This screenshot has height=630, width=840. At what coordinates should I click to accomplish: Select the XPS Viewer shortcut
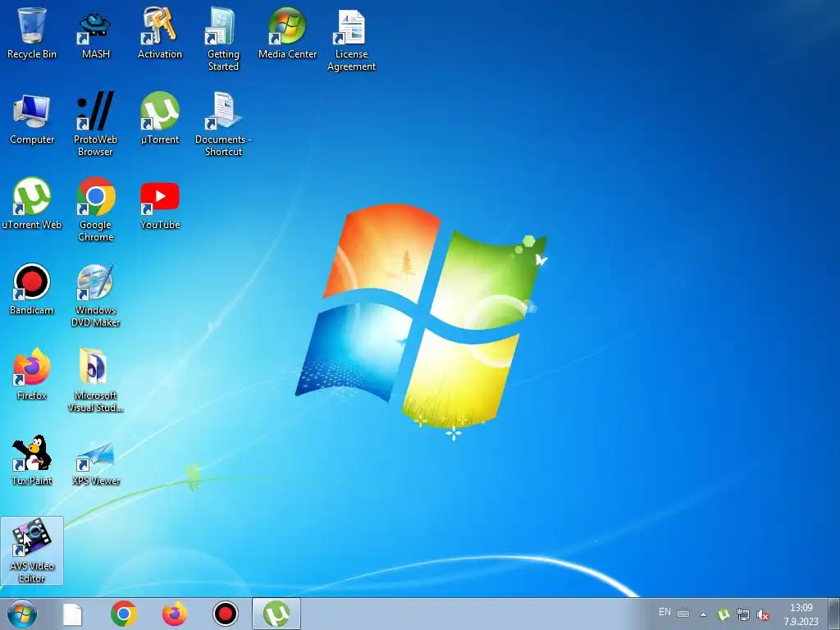pos(95,463)
